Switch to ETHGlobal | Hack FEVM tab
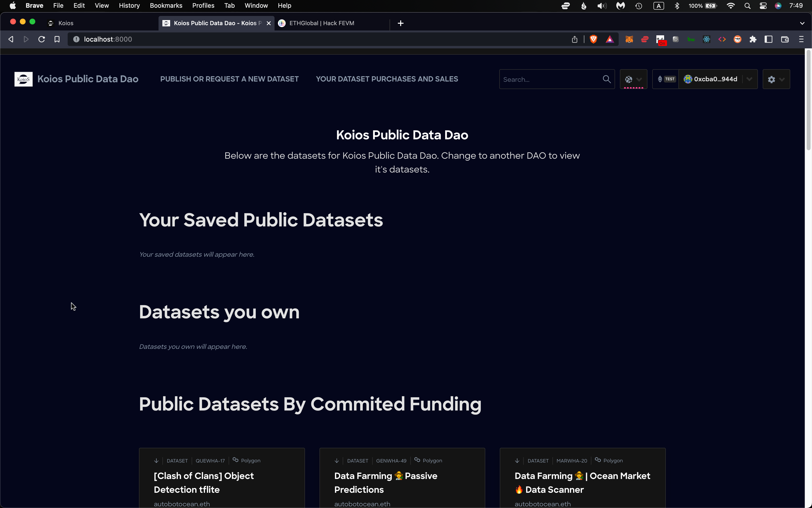 [x=332, y=23]
